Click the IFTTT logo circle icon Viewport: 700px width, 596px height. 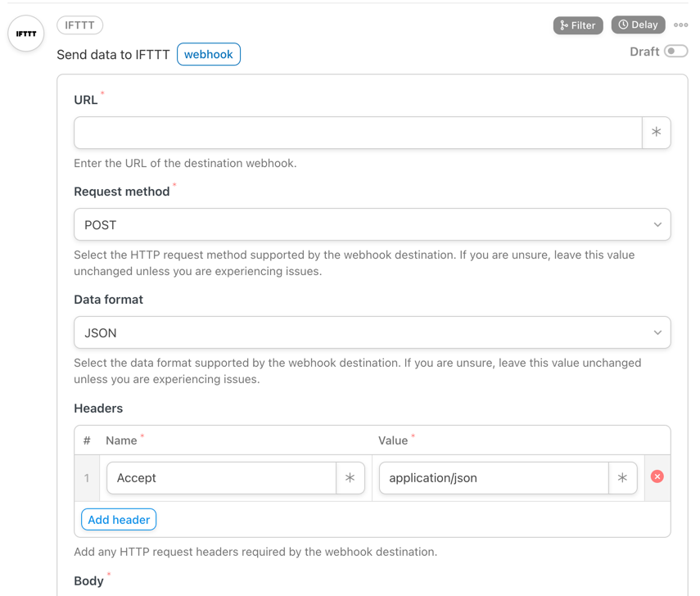[x=26, y=34]
